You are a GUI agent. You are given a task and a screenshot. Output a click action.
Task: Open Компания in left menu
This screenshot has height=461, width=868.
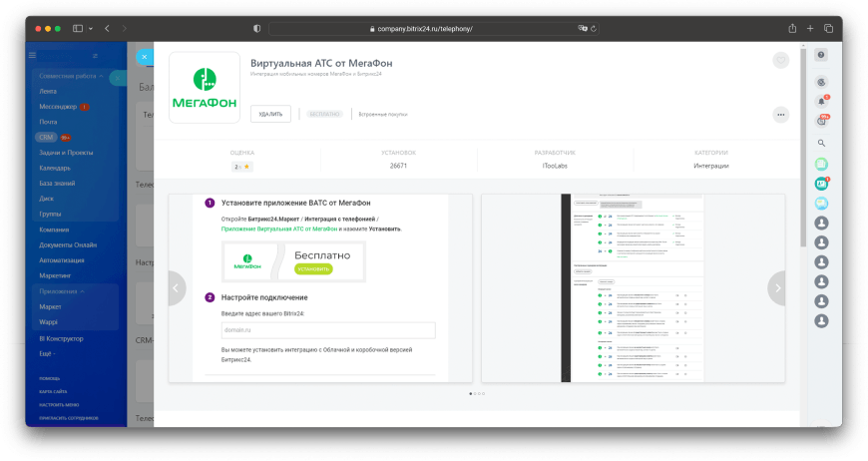click(54, 230)
